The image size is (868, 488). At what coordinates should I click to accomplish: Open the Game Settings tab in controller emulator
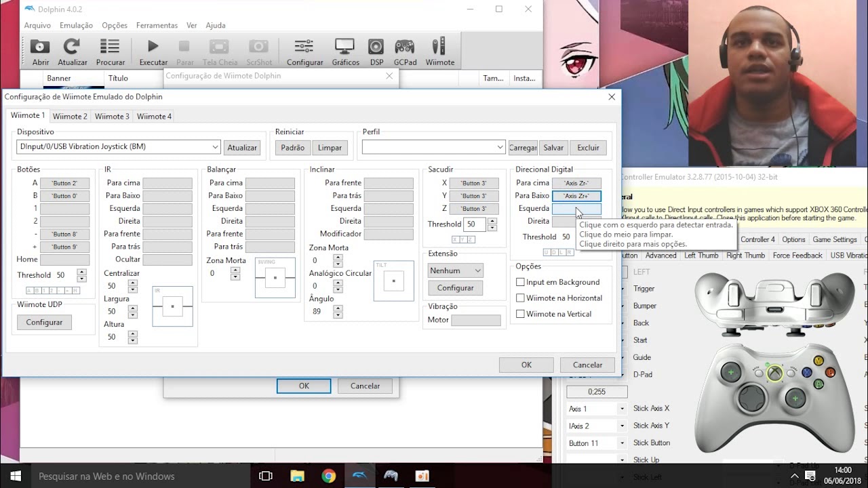coord(835,239)
